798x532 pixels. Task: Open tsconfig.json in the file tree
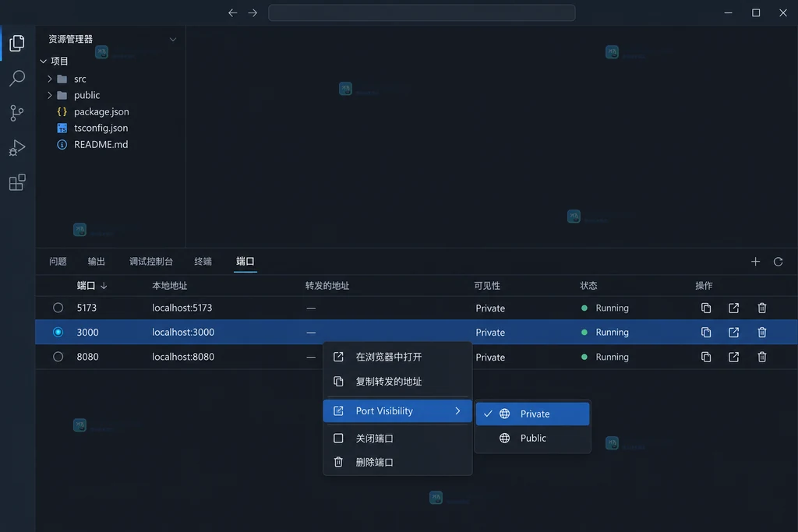point(101,129)
